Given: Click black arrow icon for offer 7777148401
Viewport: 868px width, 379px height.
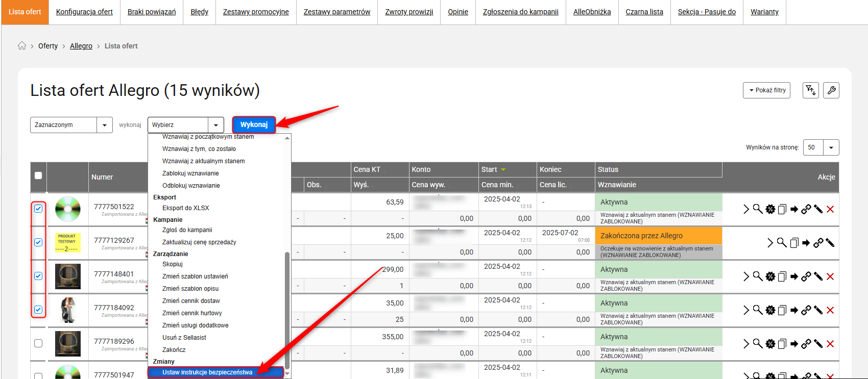Looking at the screenshot, I should coord(794,276).
